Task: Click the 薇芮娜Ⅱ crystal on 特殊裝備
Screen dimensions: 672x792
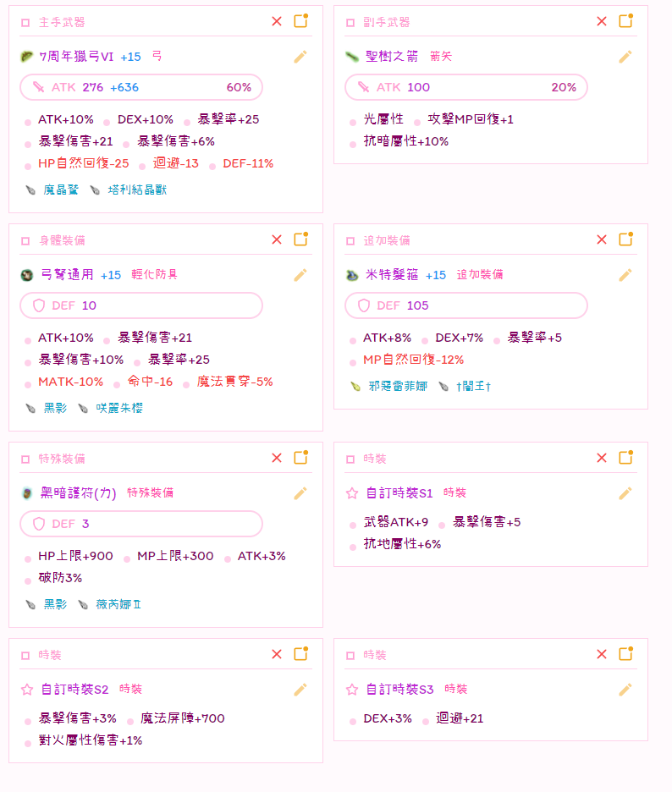Action: [118, 605]
